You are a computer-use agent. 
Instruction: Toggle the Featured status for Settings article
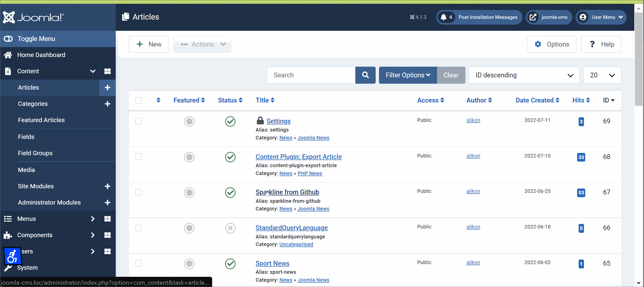[x=189, y=121]
